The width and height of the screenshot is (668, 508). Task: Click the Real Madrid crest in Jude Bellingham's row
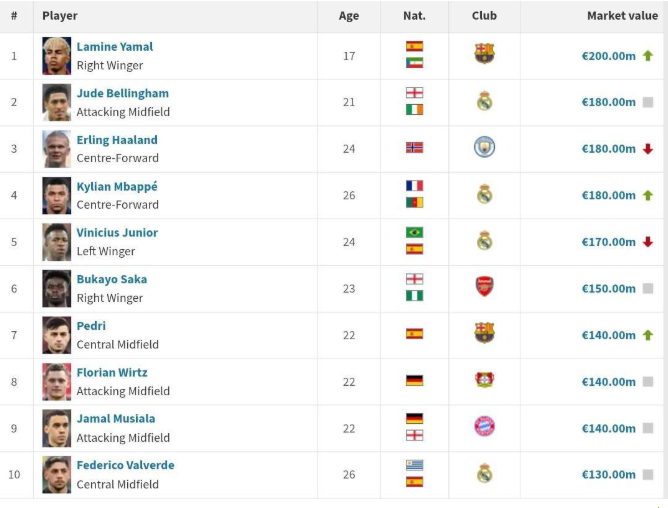484,101
